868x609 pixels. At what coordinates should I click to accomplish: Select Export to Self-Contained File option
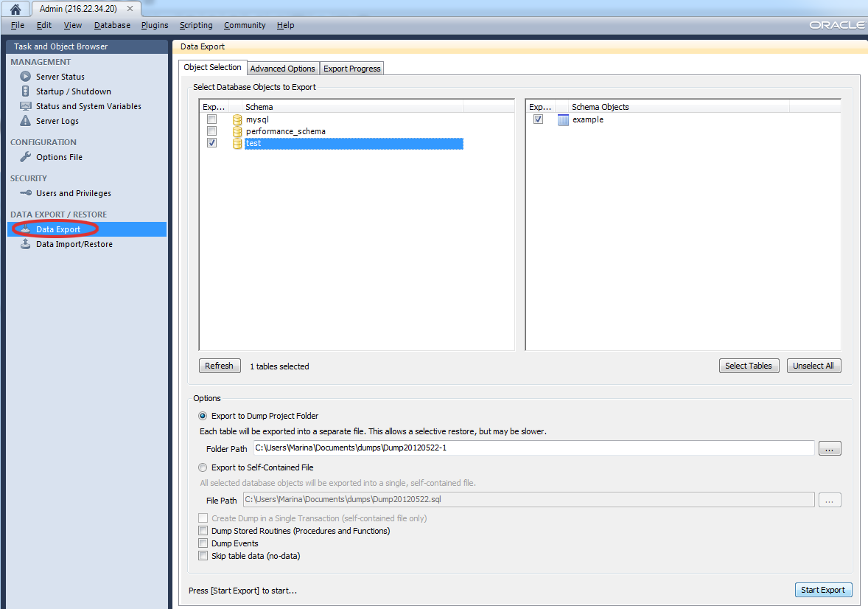(203, 467)
